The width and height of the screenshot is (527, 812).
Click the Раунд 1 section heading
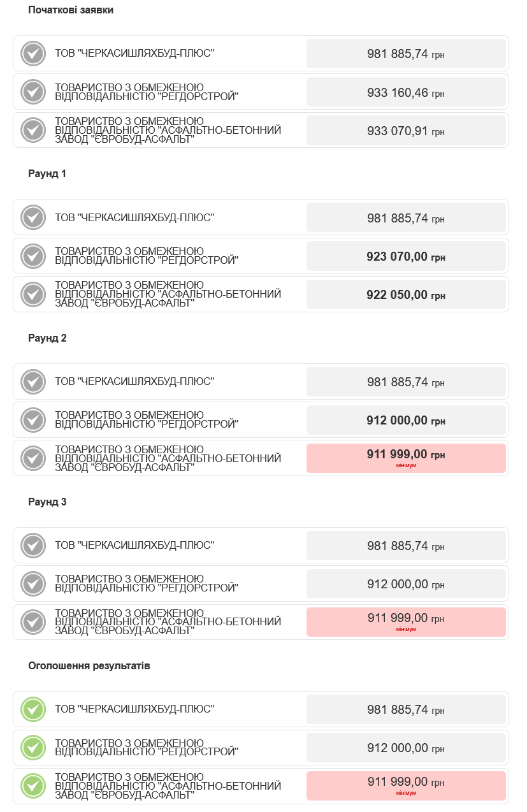[x=47, y=174]
